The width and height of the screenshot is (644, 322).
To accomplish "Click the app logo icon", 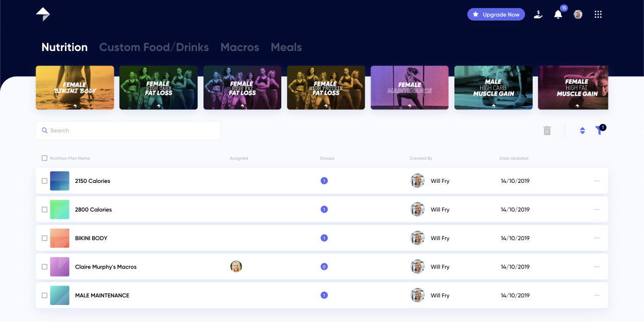I will point(43,14).
